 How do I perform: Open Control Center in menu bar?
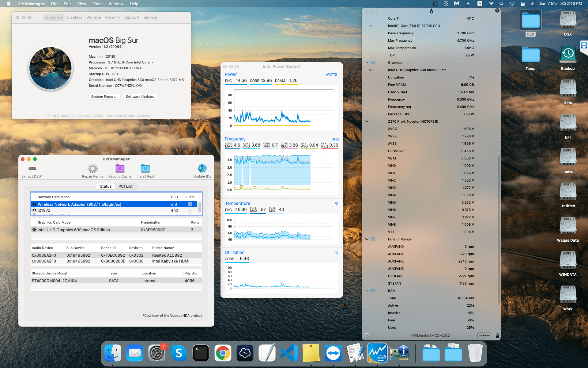(523, 4)
